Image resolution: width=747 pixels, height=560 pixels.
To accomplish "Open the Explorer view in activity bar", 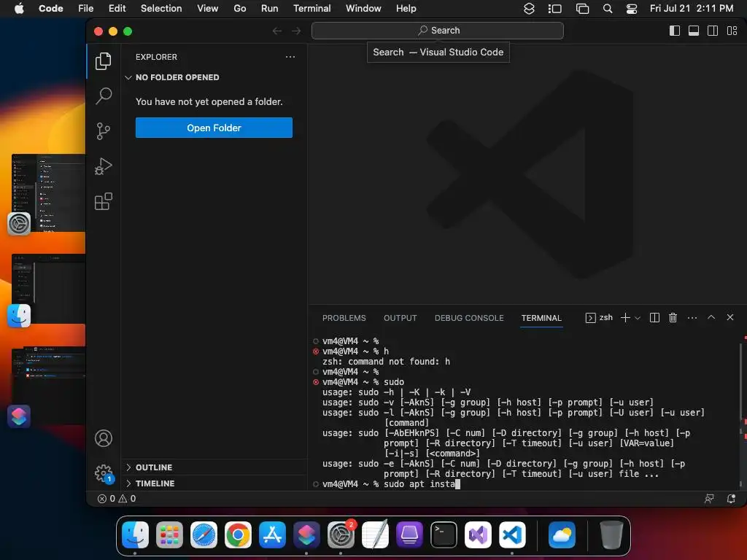I will coord(103,61).
